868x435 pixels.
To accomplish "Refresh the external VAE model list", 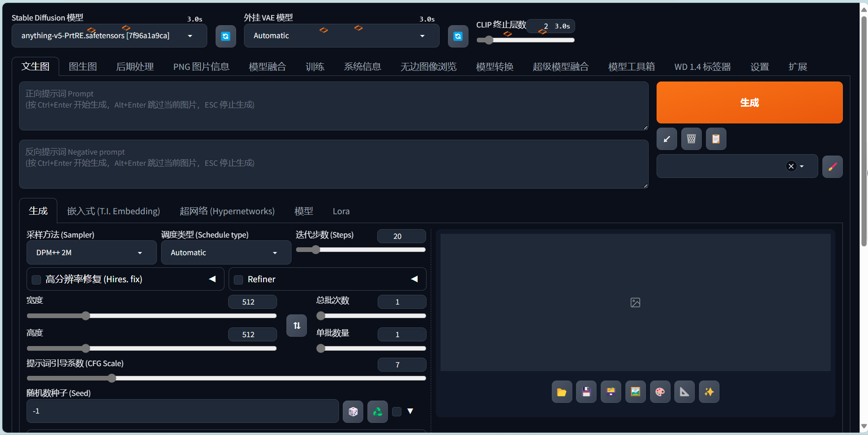I will (x=458, y=36).
